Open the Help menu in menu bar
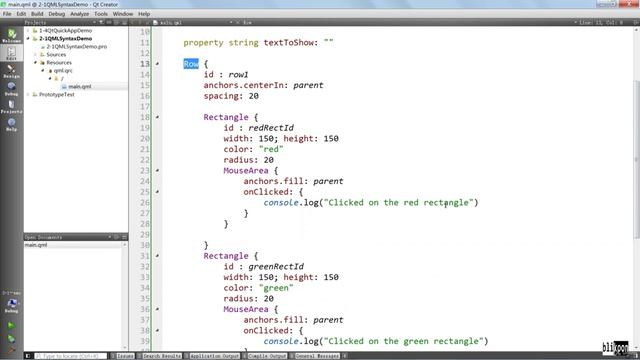640x360 pixels. [144, 13]
